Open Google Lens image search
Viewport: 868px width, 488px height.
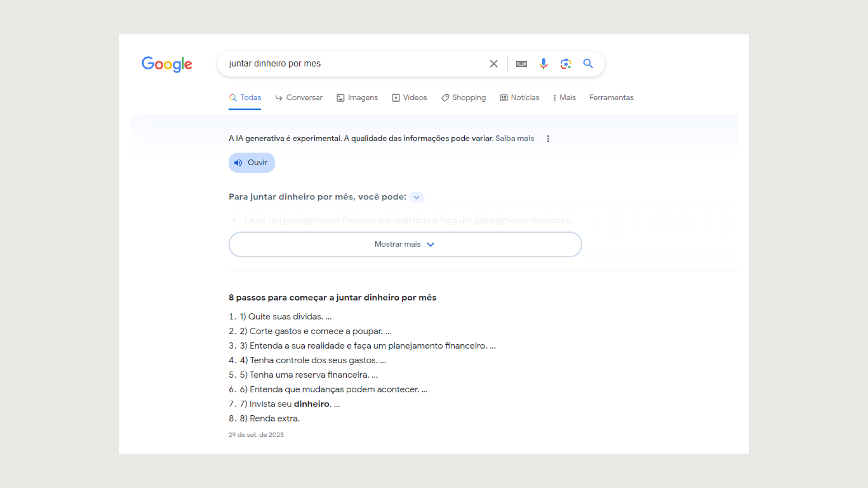click(x=566, y=64)
